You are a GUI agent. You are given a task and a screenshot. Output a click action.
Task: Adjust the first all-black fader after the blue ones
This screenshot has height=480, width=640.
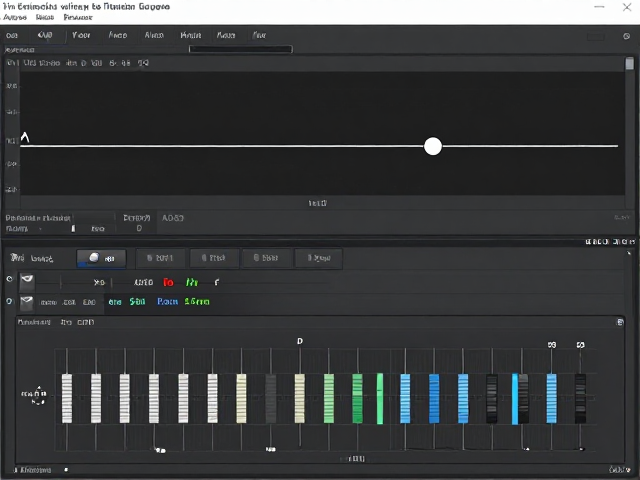click(x=492, y=398)
